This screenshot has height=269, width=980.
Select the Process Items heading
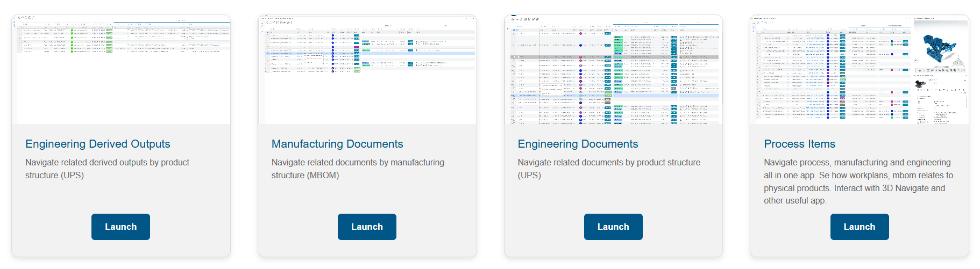(799, 144)
